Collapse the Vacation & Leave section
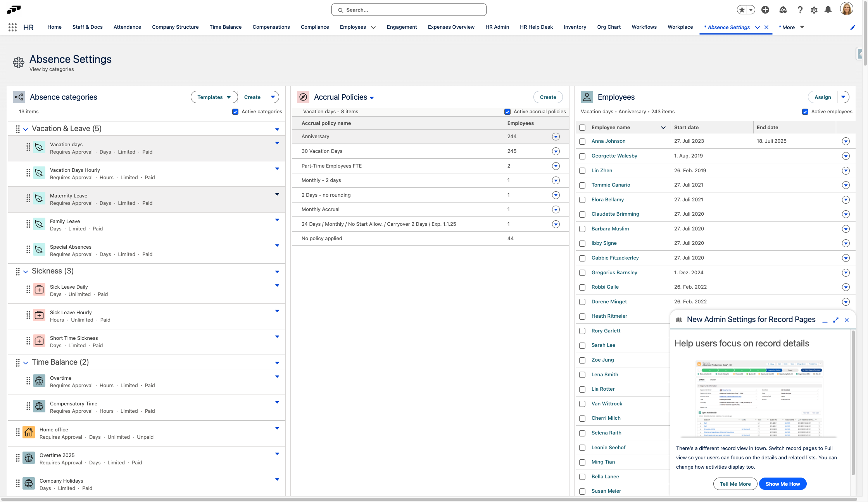 click(x=26, y=129)
